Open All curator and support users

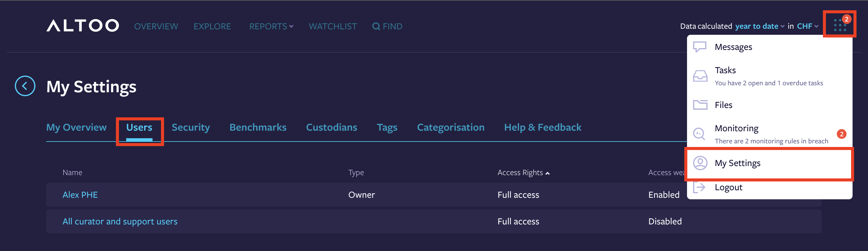pyautogui.click(x=120, y=221)
